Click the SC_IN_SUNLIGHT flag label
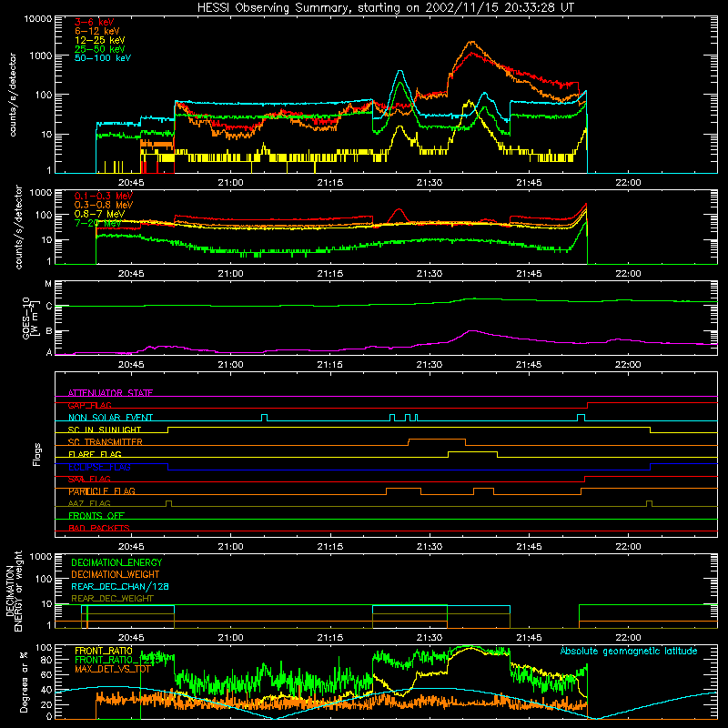 (x=105, y=430)
